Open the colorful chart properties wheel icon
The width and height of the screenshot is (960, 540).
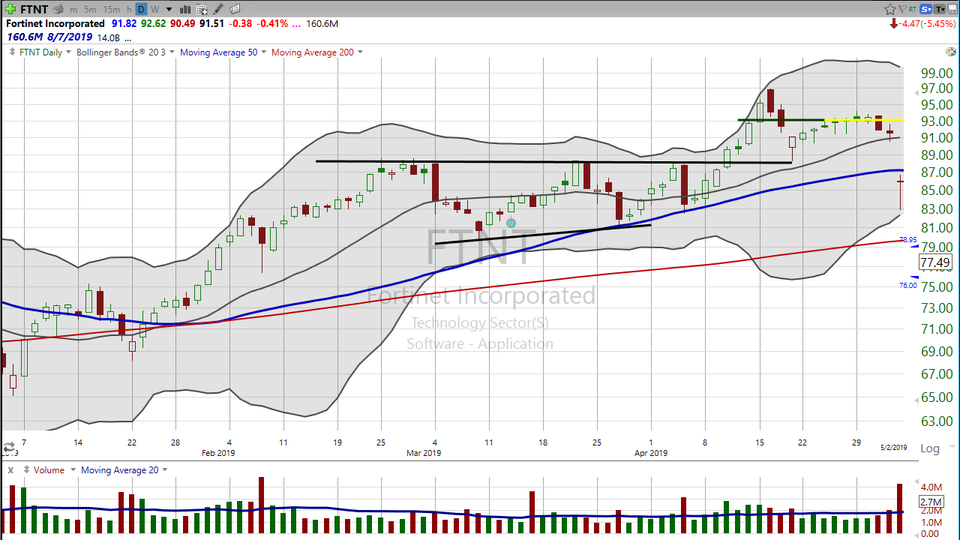pos(951,52)
